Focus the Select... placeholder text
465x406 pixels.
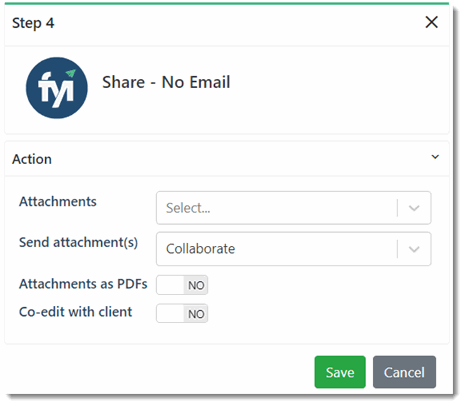(188, 208)
